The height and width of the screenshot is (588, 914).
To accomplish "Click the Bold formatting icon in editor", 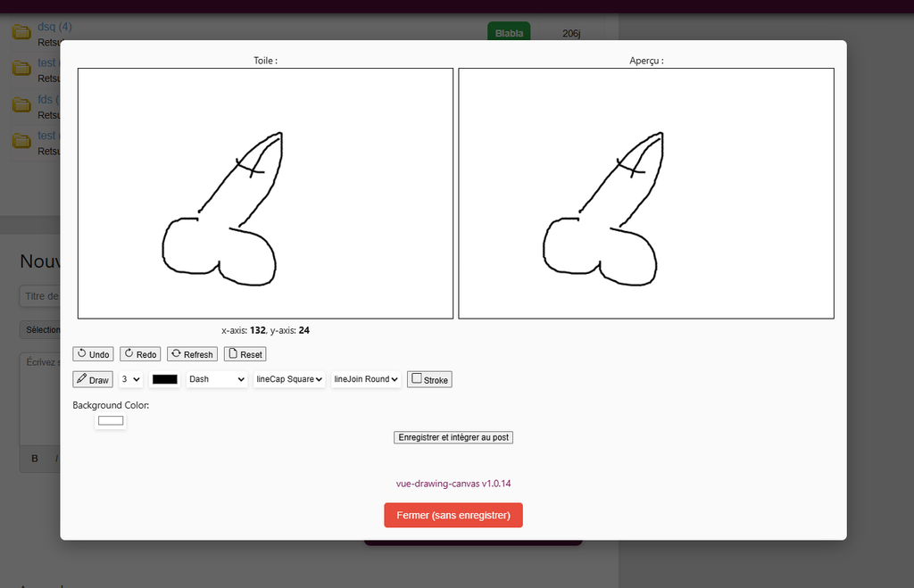I will [35, 459].
